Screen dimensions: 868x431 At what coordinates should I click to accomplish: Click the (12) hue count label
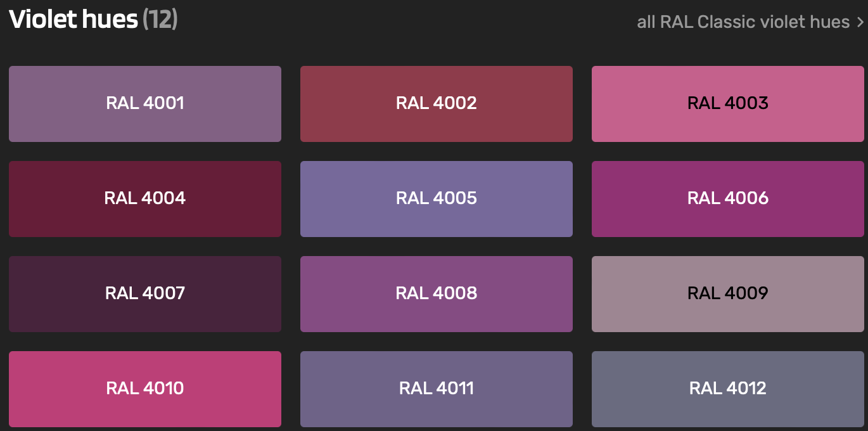click(x=160, y=20)
